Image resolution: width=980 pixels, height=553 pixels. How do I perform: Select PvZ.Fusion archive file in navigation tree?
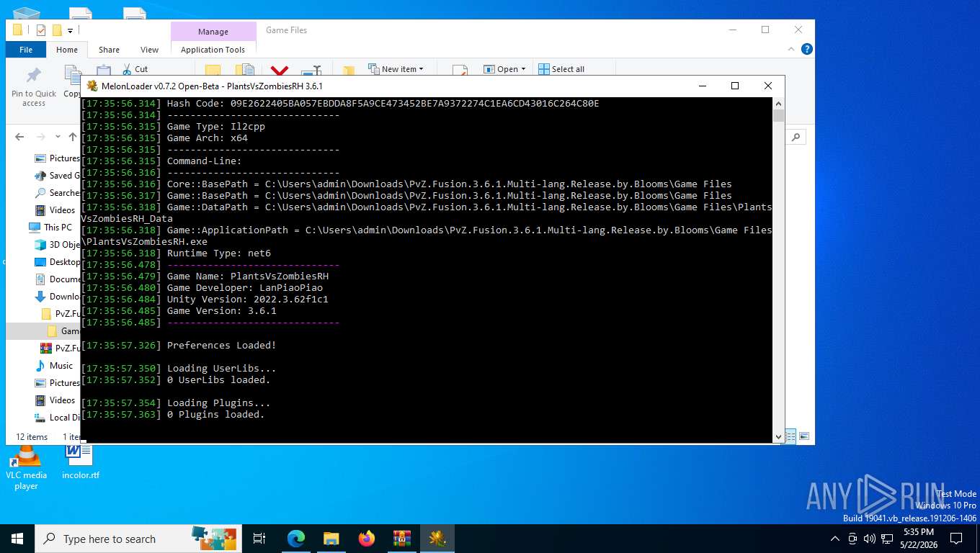click(61, 349)
